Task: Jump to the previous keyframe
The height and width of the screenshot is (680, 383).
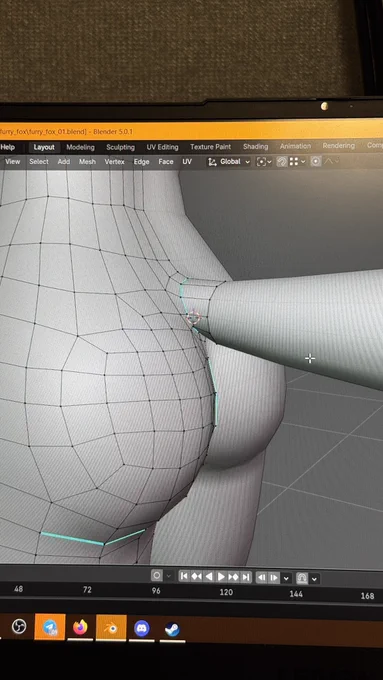Action: [x=196, y=576]
